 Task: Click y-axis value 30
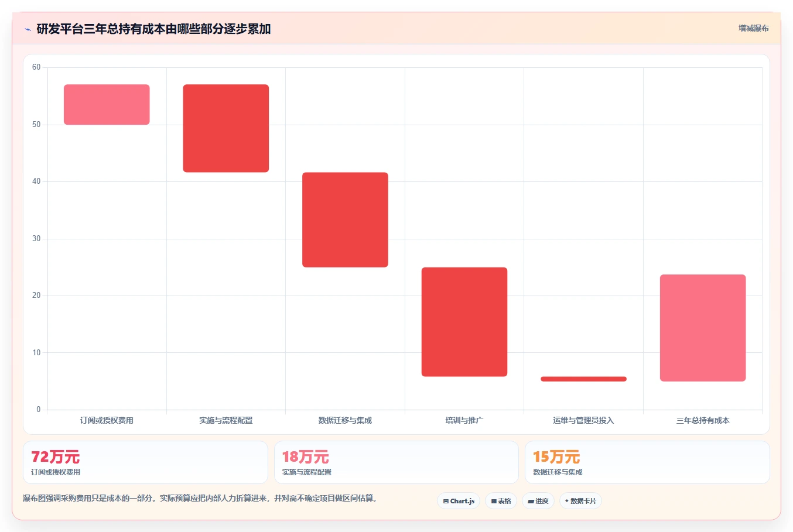pyautogui.click(x=36, y=239)
